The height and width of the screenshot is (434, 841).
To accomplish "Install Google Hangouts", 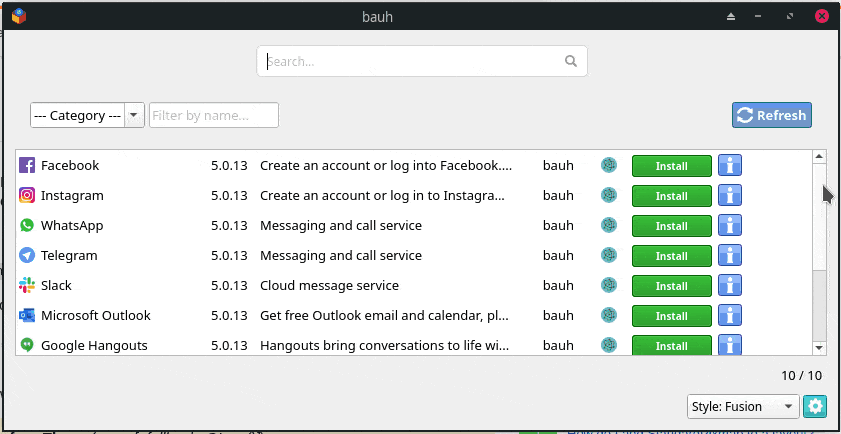I will [672, 345].
